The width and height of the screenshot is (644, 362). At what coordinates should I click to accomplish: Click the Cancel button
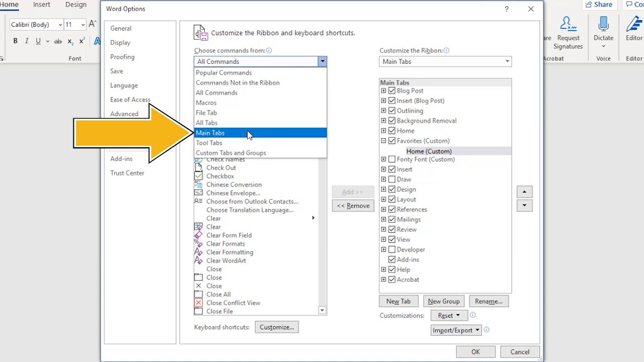point(520,352)
